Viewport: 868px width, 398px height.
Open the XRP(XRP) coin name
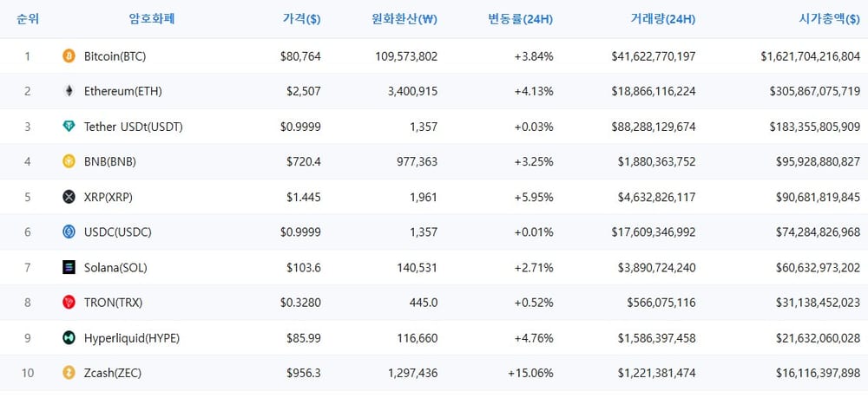click(108, 197)
